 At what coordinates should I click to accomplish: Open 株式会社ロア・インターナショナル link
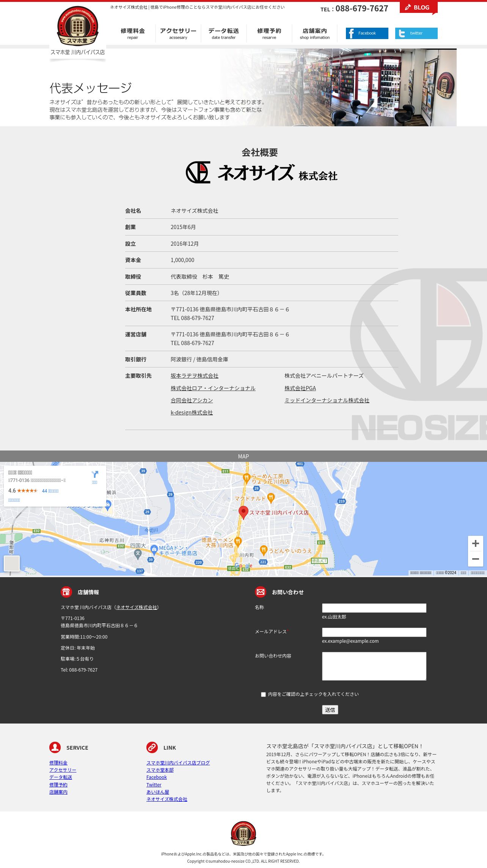213,388
